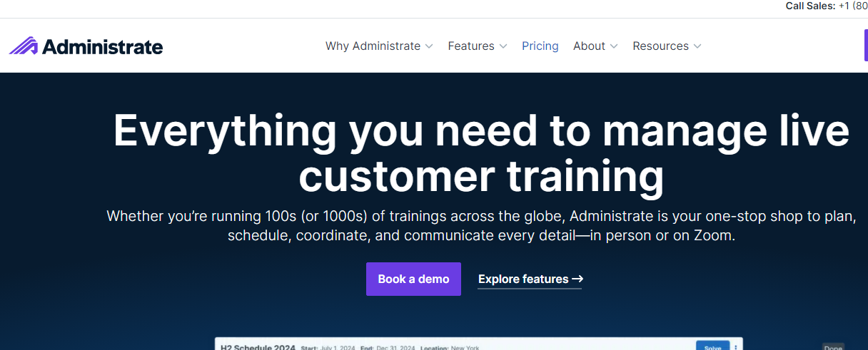
Task: Go to the Pricing page
Action: 540,46
